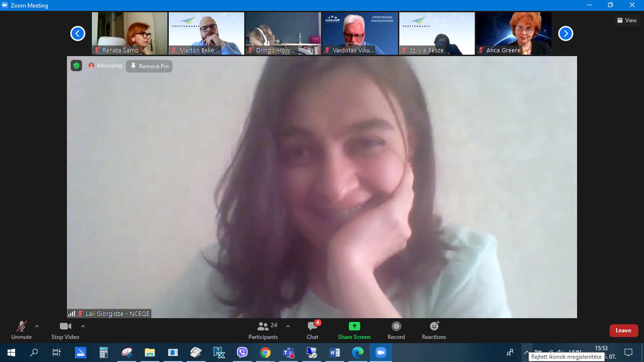
Task: Open the Reactions menu
Action: pyautogui.click(x=434, y=330)
